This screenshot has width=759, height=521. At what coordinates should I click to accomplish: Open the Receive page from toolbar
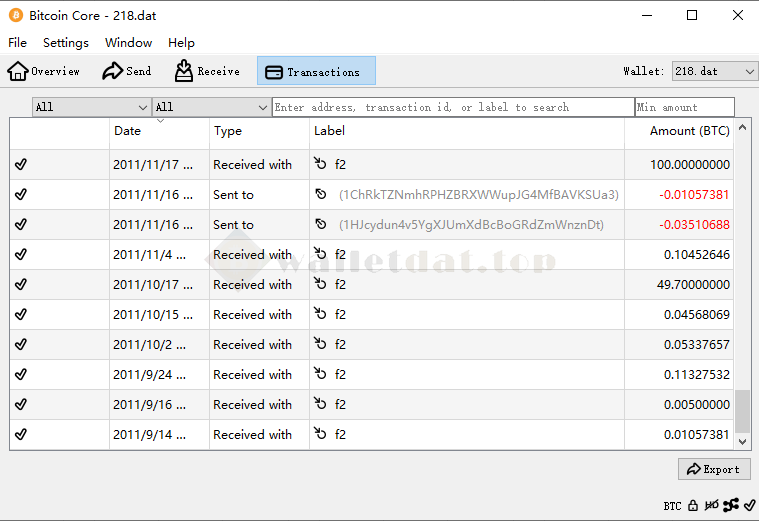click(x=207, y=71)
